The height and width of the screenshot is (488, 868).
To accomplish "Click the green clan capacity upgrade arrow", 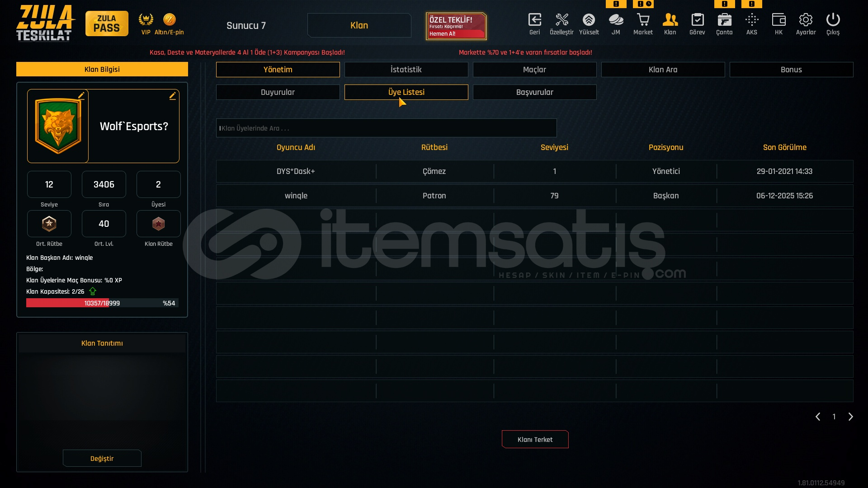I will click(93, 291).
